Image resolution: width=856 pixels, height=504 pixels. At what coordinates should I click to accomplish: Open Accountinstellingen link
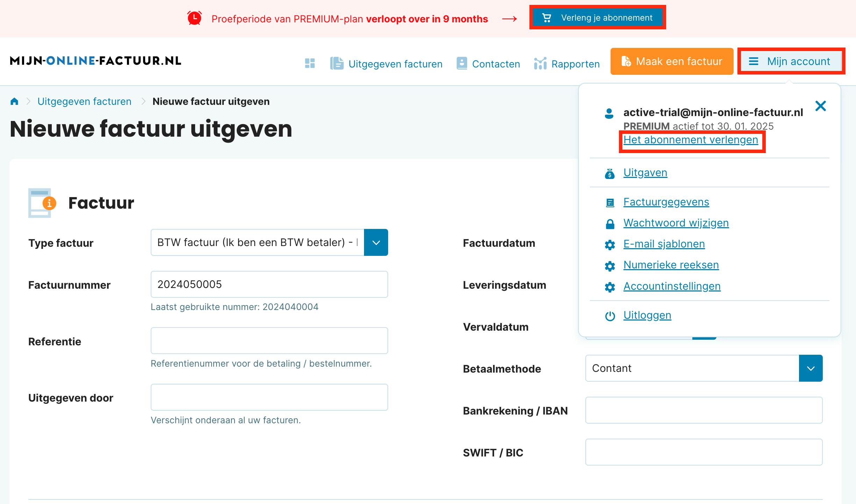[672, 286]
